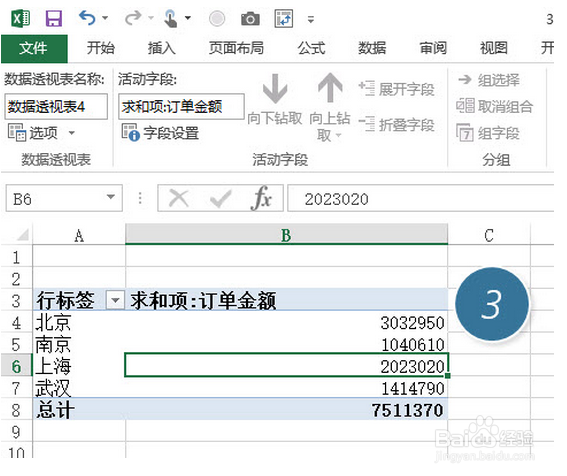
Task: Edit active field box 求和项:订单金额
Action: click(181, 106)
